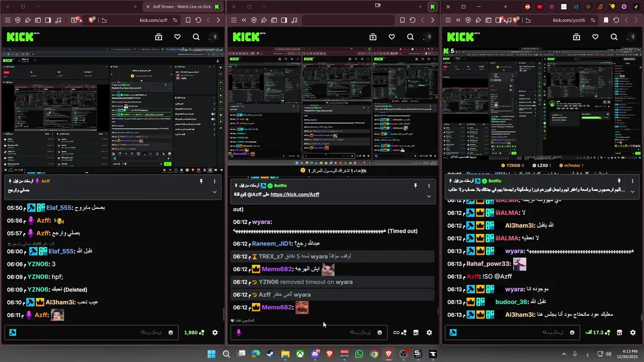Open options menu of left pinned message
Image resolution: width=644 pixels, height=362 pixels.
coord(215,181)
